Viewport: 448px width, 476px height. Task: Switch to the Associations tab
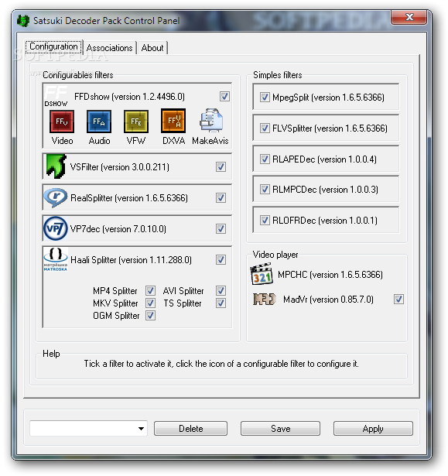click(x=109, y=48)
